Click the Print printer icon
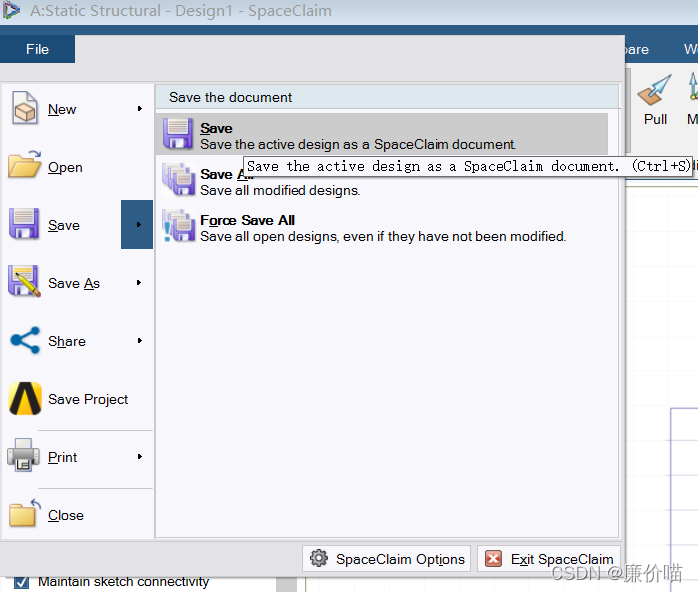The image size is (698, 592). pyautogui.click(x=23, y=455)
